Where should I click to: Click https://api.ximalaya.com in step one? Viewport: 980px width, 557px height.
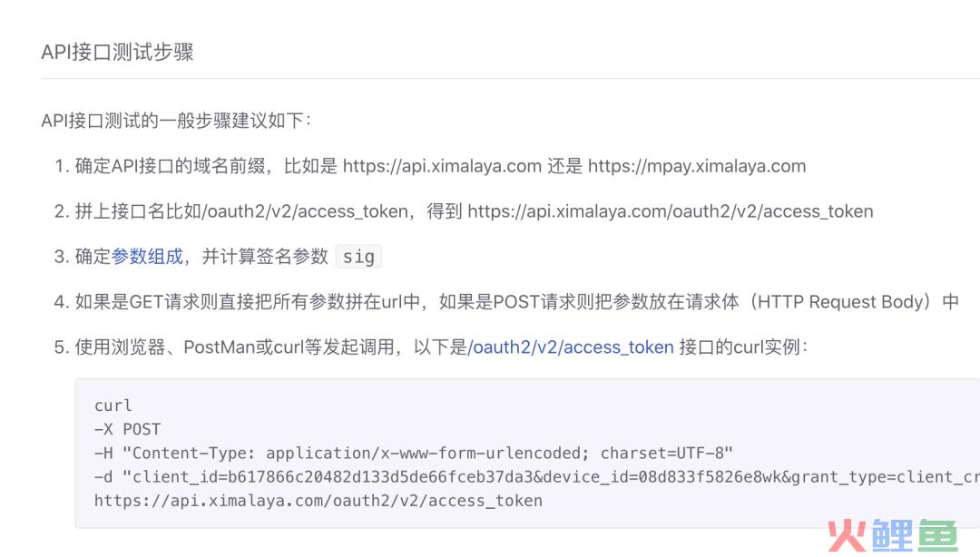coord(442,166)
